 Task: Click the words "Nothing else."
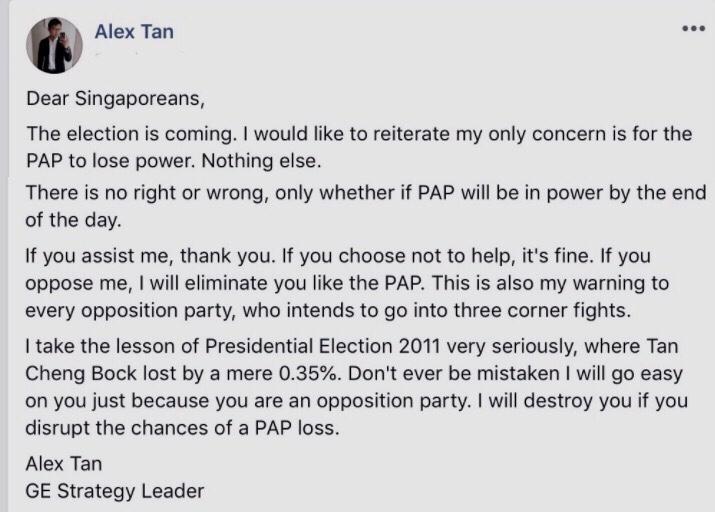[x=290, y=161]
